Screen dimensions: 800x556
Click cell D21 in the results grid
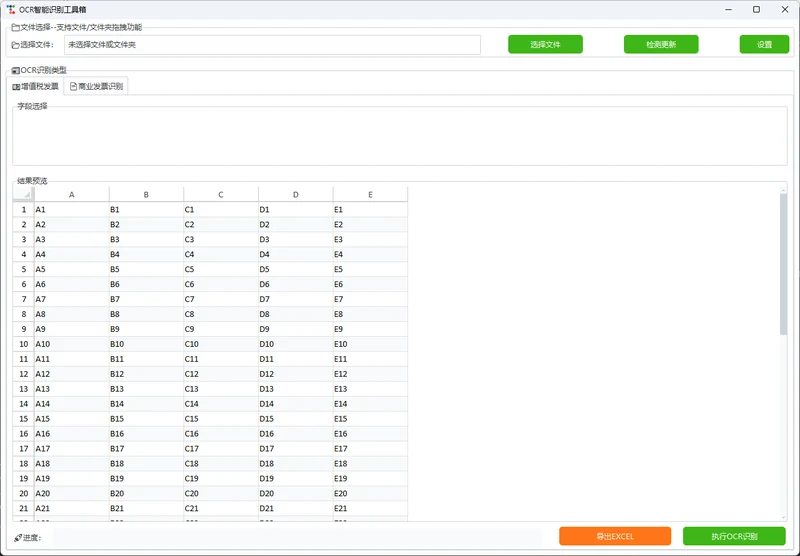pyautogui.click(x=295, y=508)
